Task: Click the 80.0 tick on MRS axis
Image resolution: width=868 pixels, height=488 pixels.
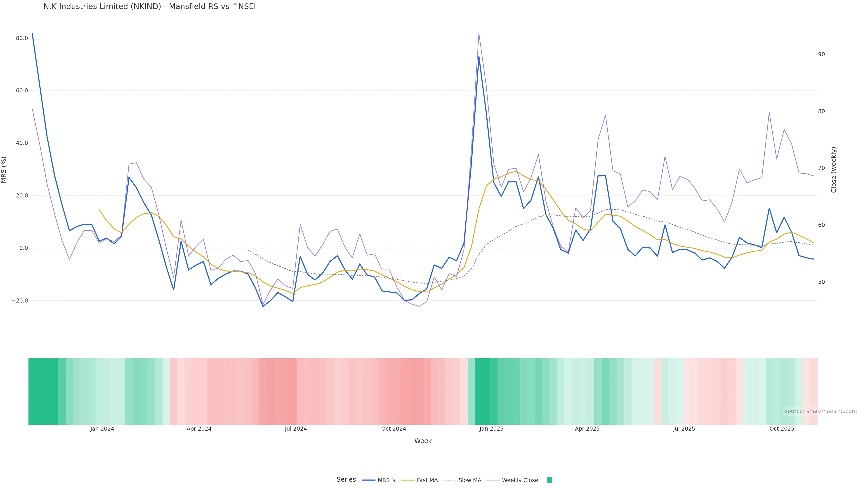Action: coord(22,38)
